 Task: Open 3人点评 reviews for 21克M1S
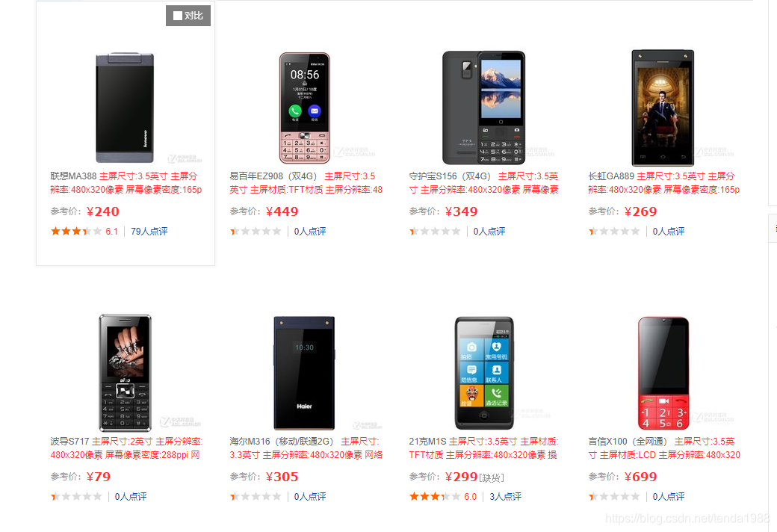click(506, 497)
